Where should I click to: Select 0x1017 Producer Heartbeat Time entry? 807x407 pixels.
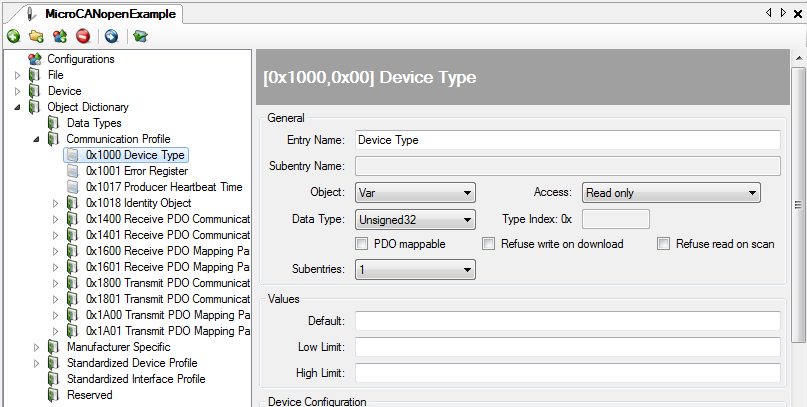coord(163,187)
